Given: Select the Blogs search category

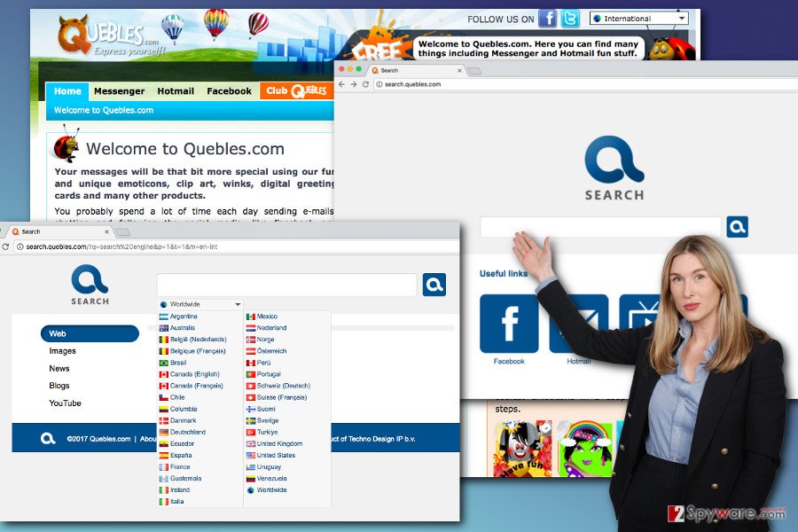Looking at the screenshot, I should click(59, 386).
